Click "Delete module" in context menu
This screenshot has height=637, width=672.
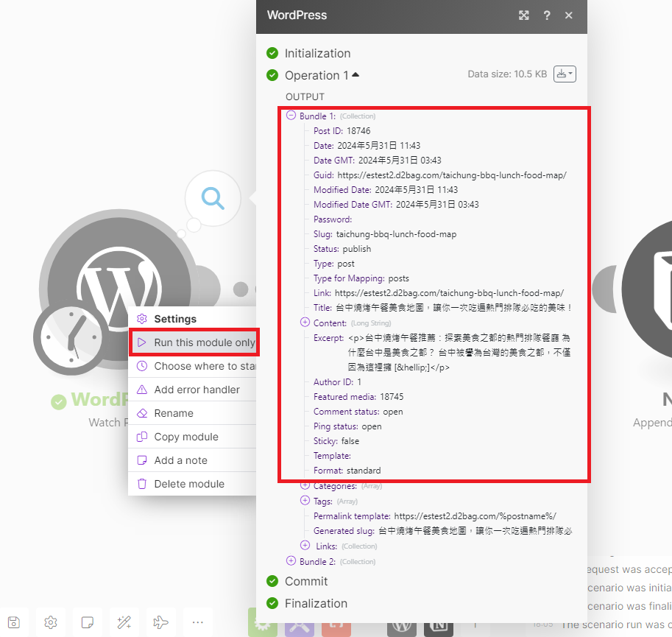tap(188, 484)
